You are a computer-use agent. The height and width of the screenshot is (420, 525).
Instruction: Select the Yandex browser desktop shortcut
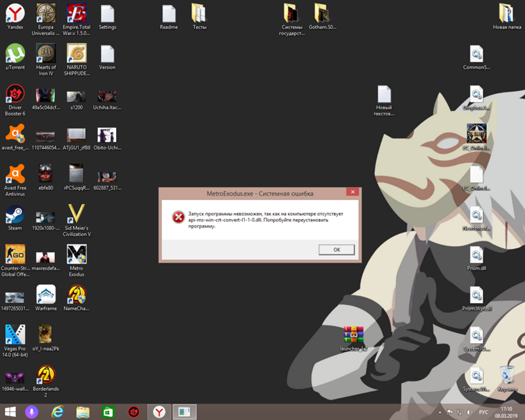pyautogui.click(x=15, y=17)
